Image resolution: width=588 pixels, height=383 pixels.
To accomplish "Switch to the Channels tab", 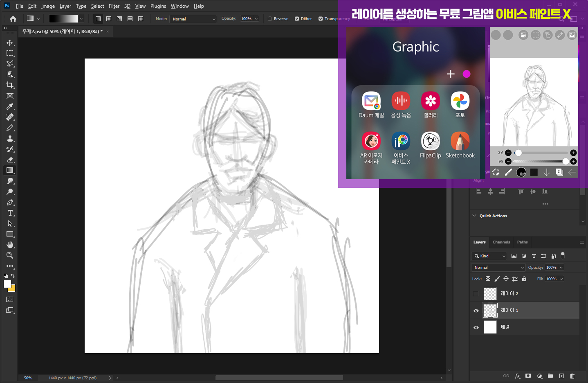I will tap(501, 242).
